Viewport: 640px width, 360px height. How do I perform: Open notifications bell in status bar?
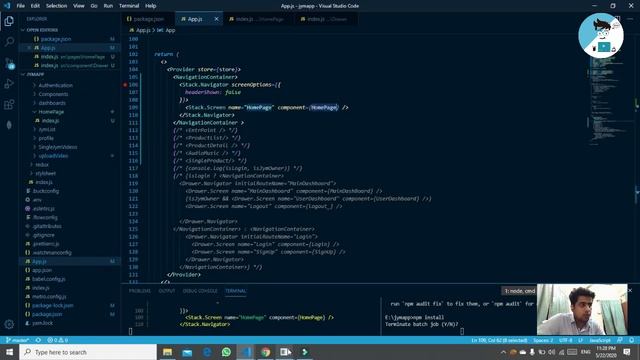tap(631, 340)
